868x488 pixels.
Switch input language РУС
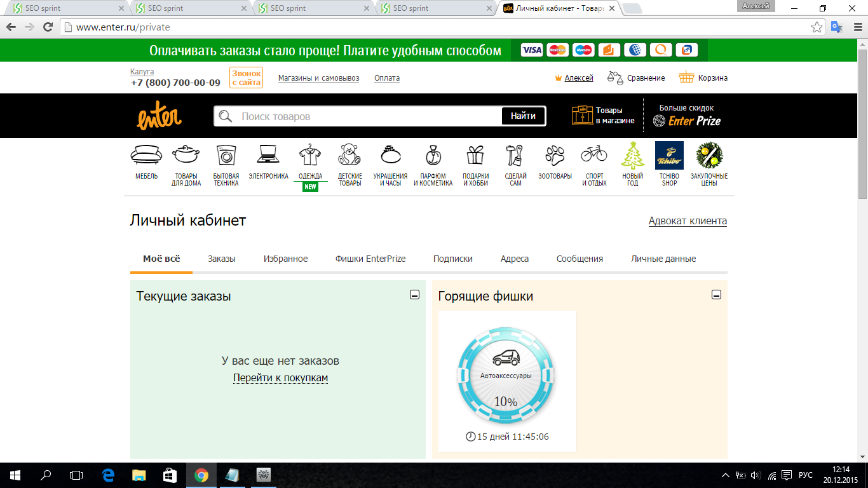[806, 475]
